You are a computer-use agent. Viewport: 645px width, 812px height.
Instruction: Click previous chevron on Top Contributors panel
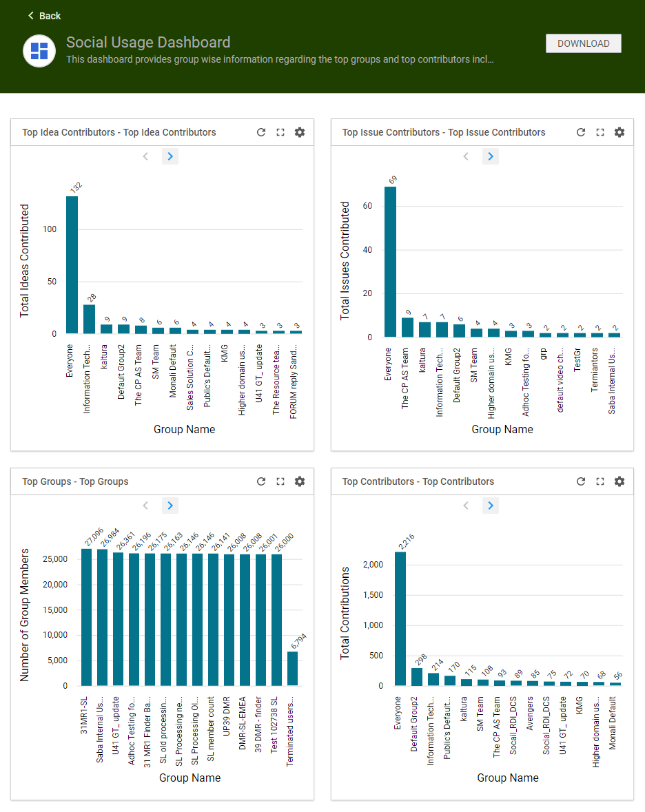(466, 506)
